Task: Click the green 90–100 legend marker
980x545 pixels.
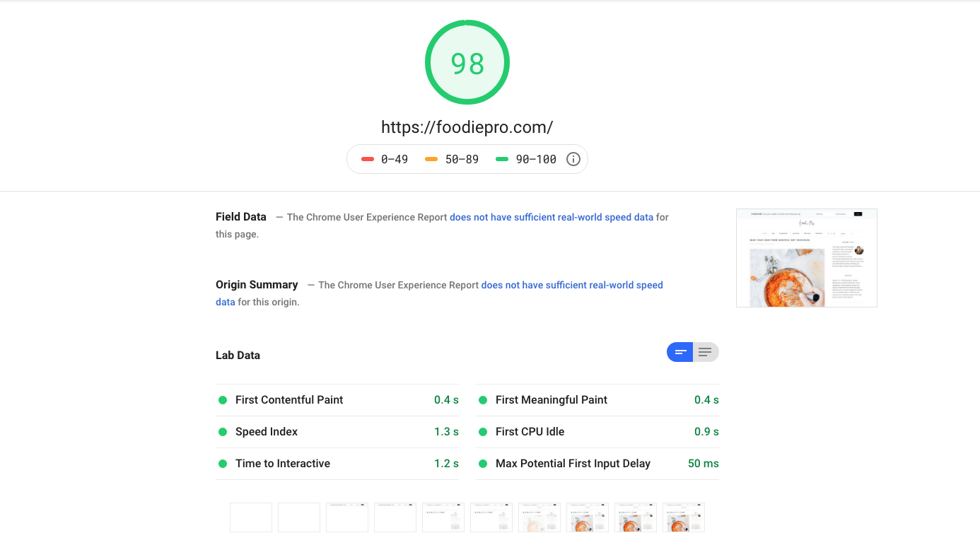Action: (502, 159)
